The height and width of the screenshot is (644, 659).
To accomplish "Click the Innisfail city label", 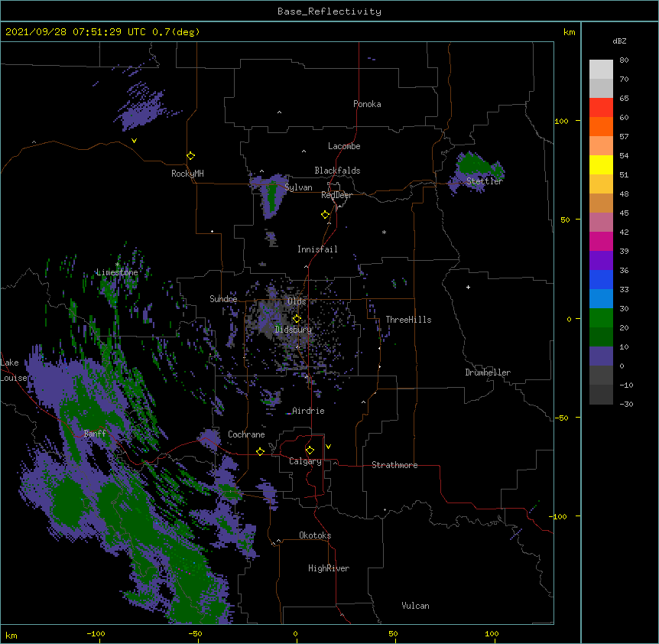I will 317,249.
